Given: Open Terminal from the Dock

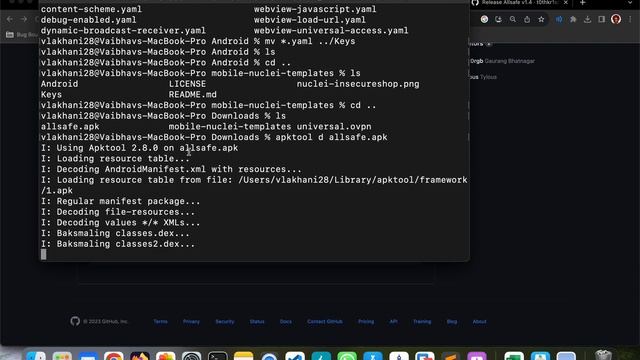Looking at the screenshot, I should (x=218, y=356).
